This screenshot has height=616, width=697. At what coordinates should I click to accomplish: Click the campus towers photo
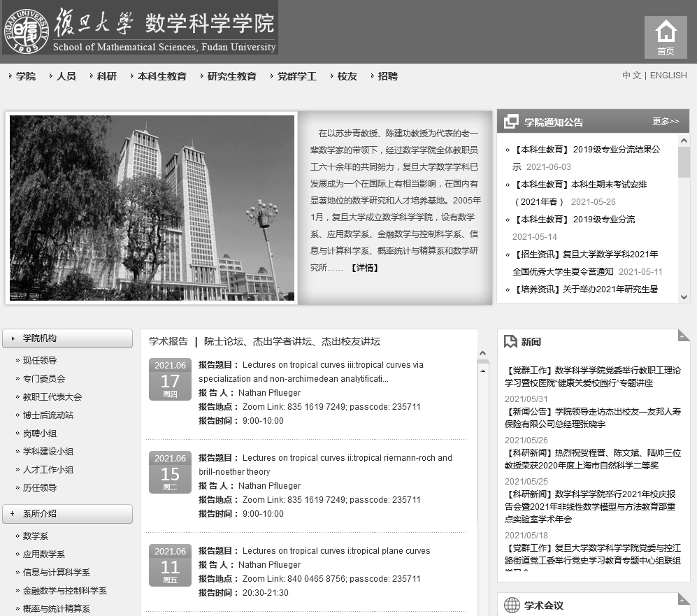[152, 208]
